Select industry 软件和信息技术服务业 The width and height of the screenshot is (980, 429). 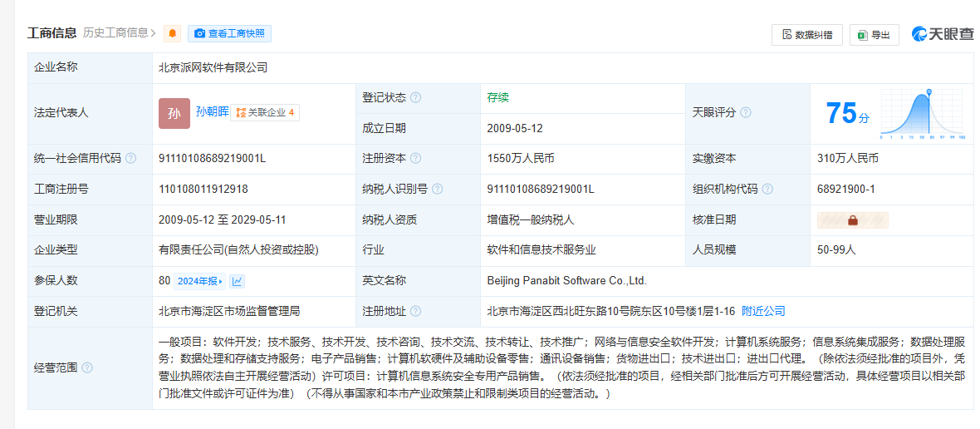point(541,250)
